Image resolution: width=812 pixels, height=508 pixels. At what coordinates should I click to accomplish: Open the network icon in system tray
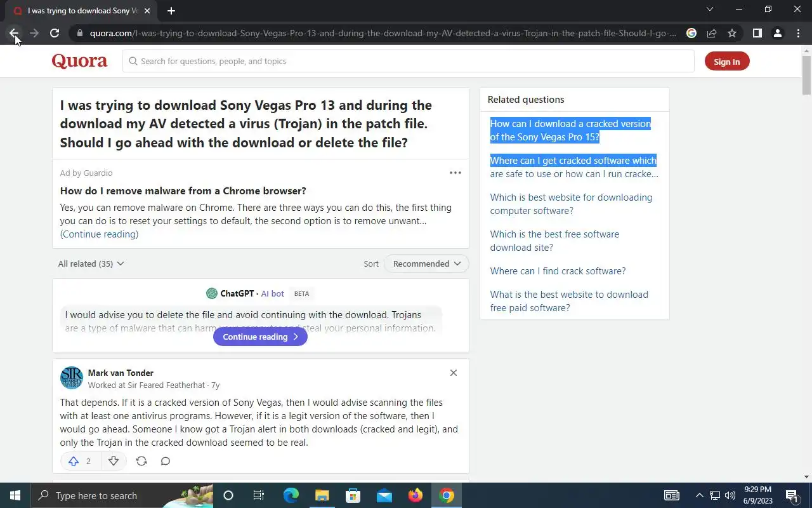click(715, 495)
